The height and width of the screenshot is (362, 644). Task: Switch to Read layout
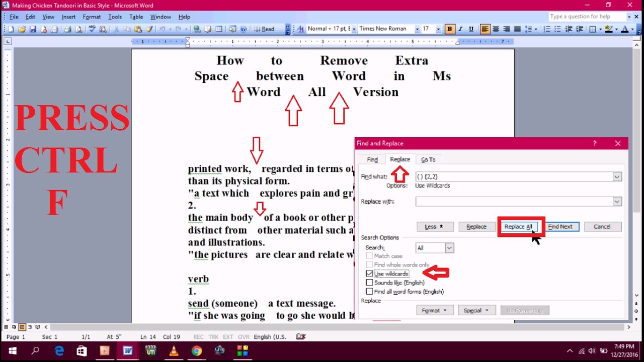264,29
